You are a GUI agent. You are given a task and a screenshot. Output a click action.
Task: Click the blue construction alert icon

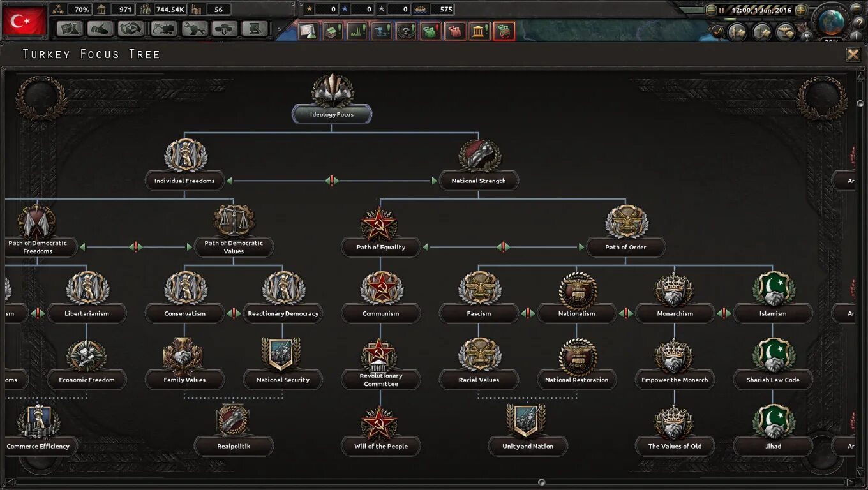[x=382, y=31]
